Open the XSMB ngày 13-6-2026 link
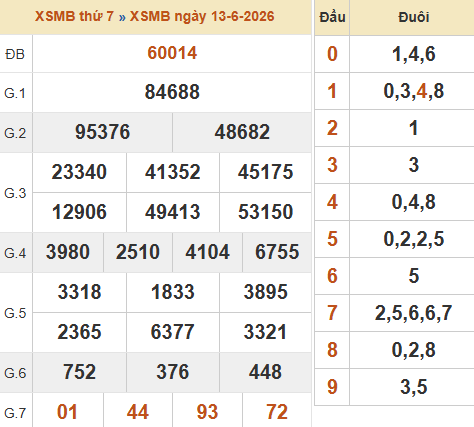474x427 pixels. (x=202, y=16)
